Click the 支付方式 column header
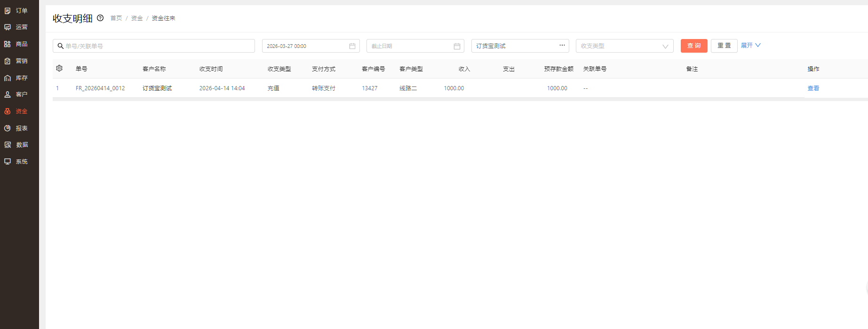868x329 pixels. pos(324,69)
